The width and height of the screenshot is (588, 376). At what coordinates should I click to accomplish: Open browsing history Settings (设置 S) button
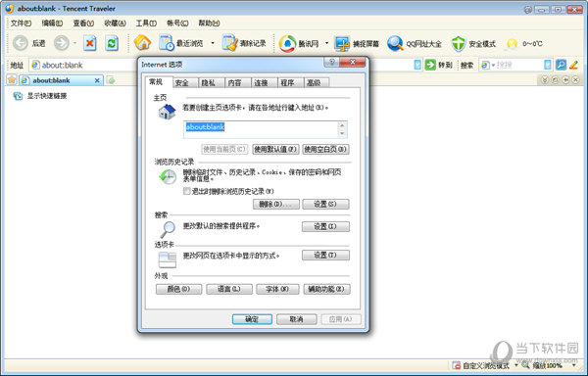coord(325,204)
